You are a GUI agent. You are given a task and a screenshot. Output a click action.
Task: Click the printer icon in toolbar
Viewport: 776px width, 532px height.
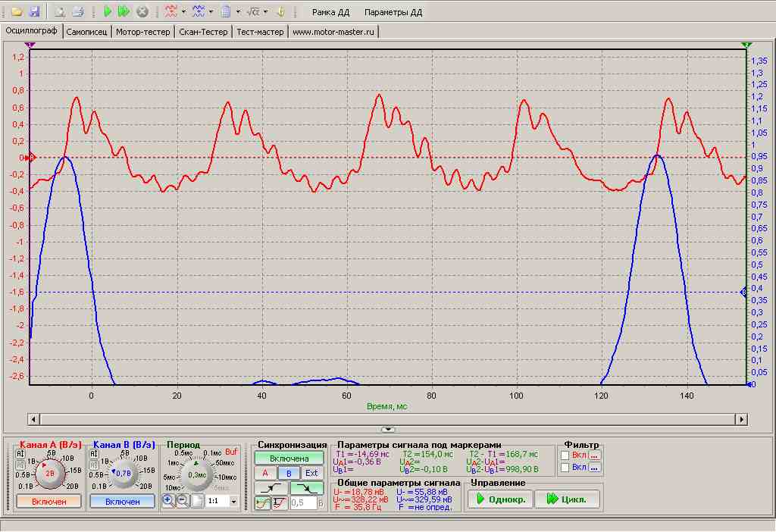[x=77, y=12]
